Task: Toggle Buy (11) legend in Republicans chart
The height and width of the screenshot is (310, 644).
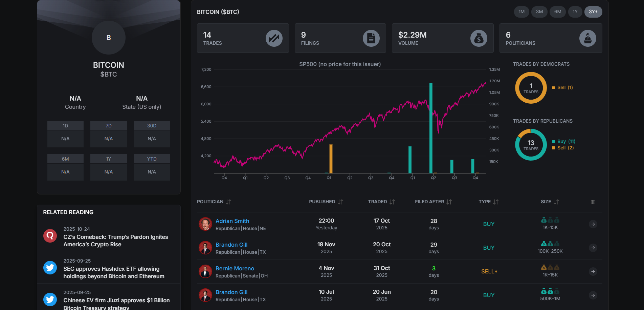Action: (563, 141)
